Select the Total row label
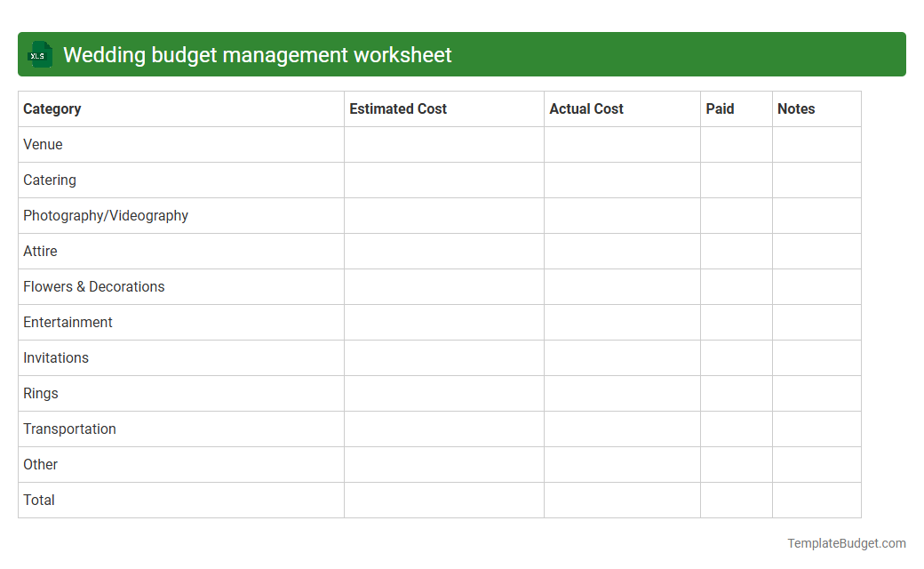Image resolution: width=924 pixels, height=569 pixels. point(38,500)
